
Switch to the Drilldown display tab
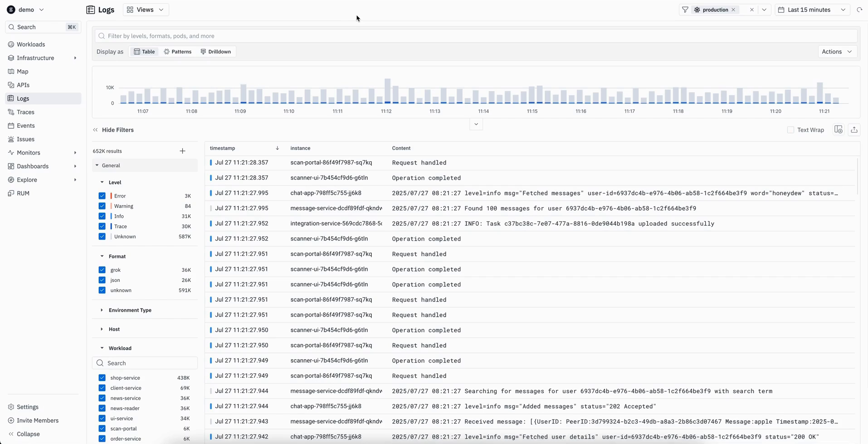tap(216, 51)
